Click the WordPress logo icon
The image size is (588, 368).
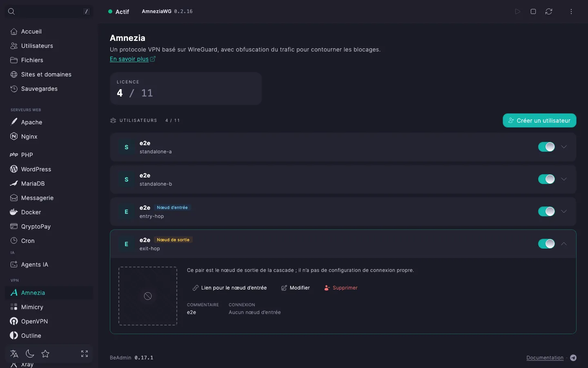pyautogui.click(x=14, y=169)
